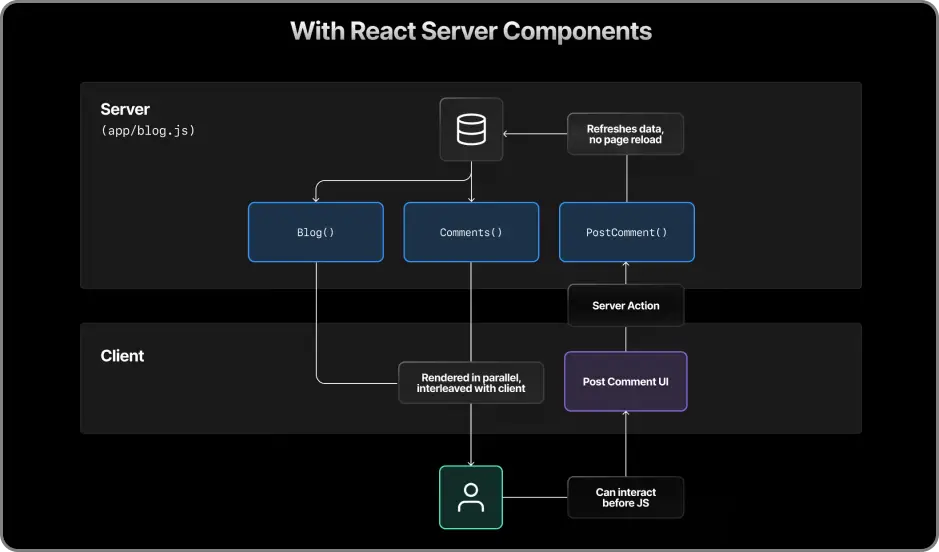
Task: Click 'Rendered in parallel, interleaved with client' box
Action: pyautogui.click(x=471, y=383)
